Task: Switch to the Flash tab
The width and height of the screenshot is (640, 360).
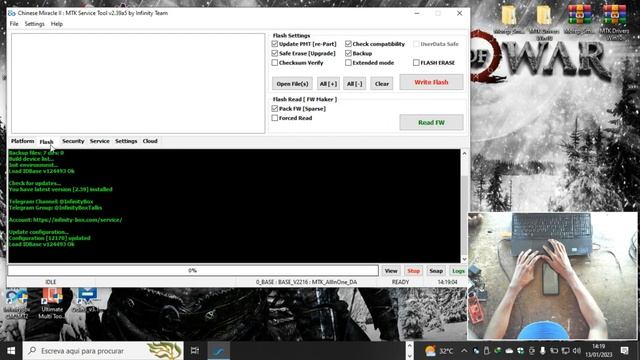Action: click(x=46, y=142)
